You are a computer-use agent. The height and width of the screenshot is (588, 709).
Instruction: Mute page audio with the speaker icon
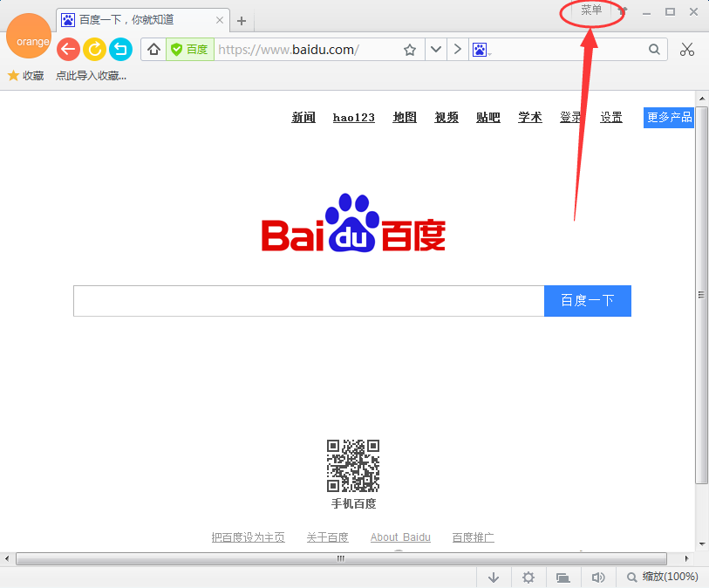[x=597, y=577]
